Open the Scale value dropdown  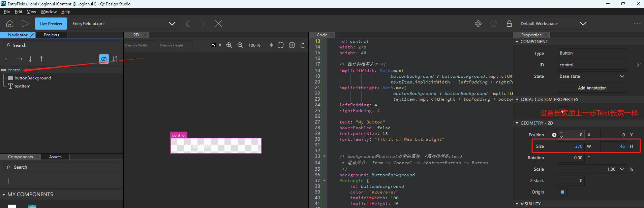click(622, 169)
